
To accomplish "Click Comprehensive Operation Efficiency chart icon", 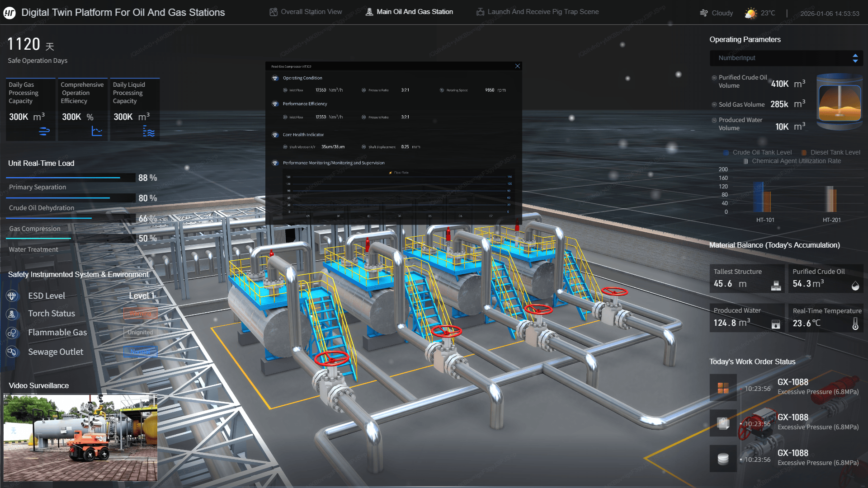I will [97, 131].
